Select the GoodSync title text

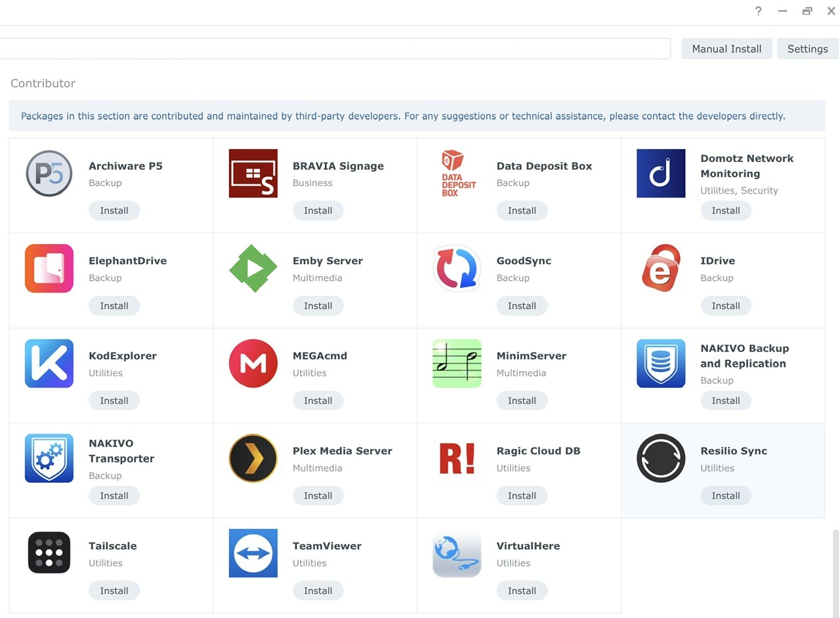pyautogui.click(x=524, y=260)
